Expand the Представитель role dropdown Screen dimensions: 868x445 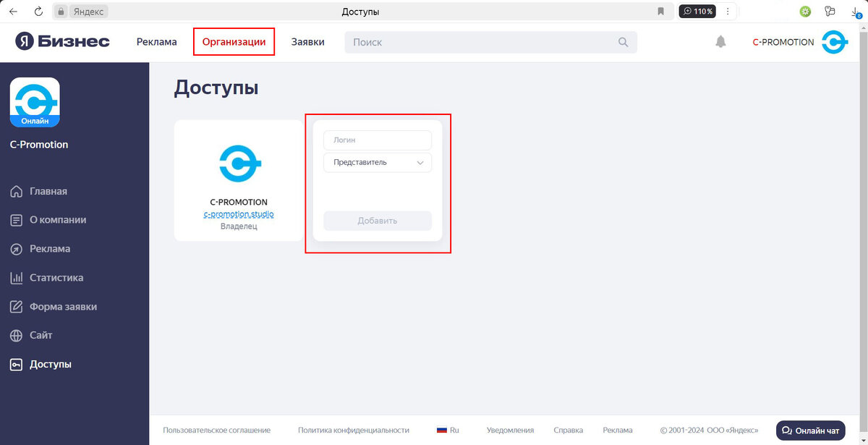click(377, 162)
